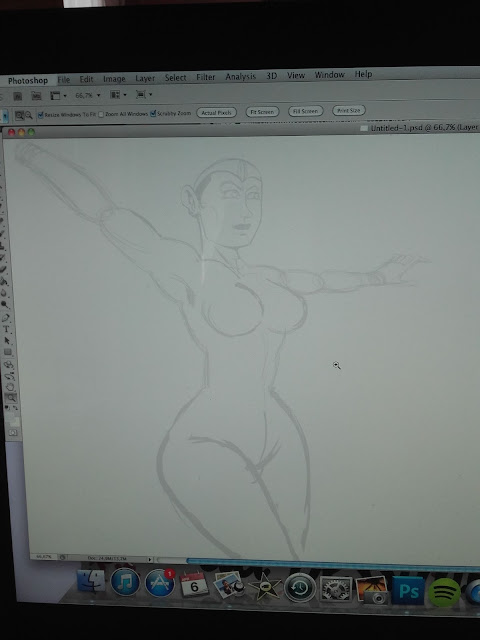The image size is (480, 640).
Task: Click the Actual Pixels button
Action: coord(216,113)
